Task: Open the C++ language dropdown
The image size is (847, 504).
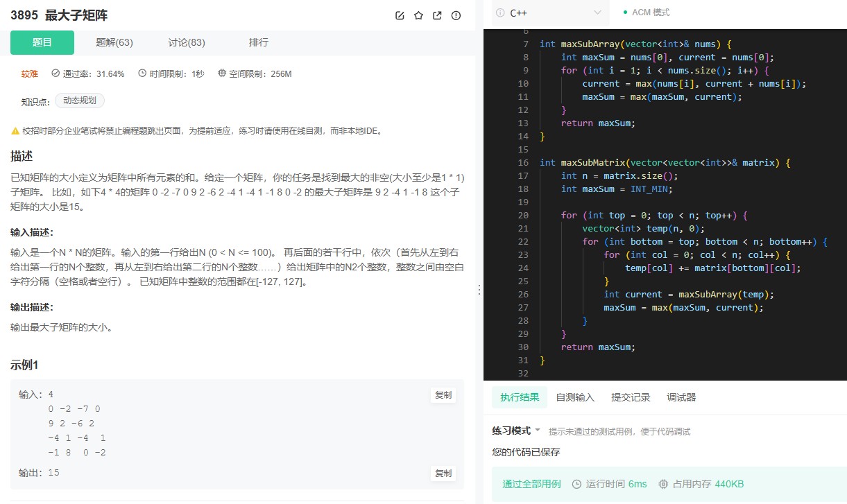Action: [550, 12]
